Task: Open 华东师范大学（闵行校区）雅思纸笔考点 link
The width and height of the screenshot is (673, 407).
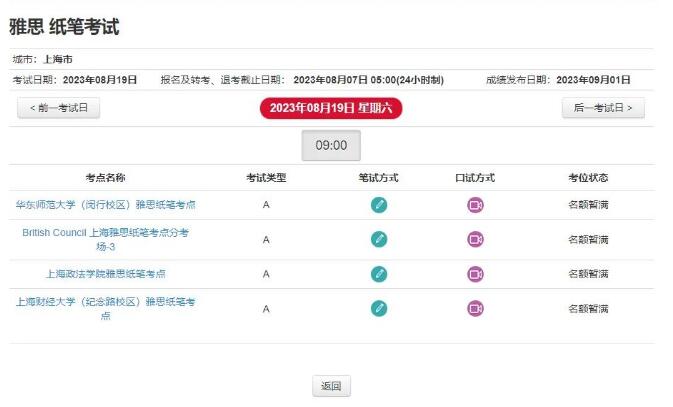Action: 106,205
